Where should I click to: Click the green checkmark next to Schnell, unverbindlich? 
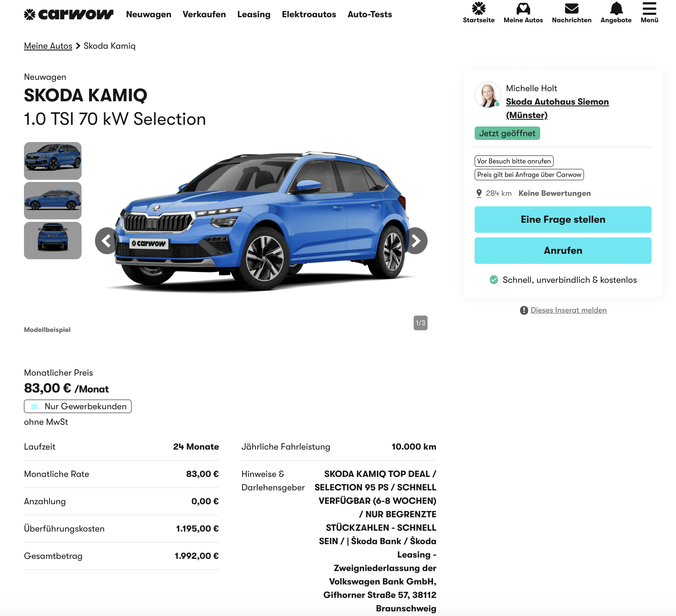coord(494,280)
